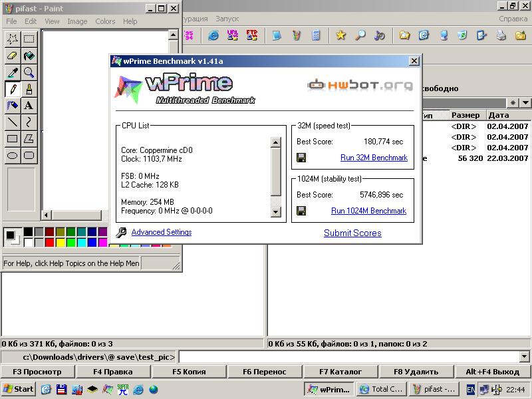Open the Справка menu in Total Commander

tap(513, 19)
